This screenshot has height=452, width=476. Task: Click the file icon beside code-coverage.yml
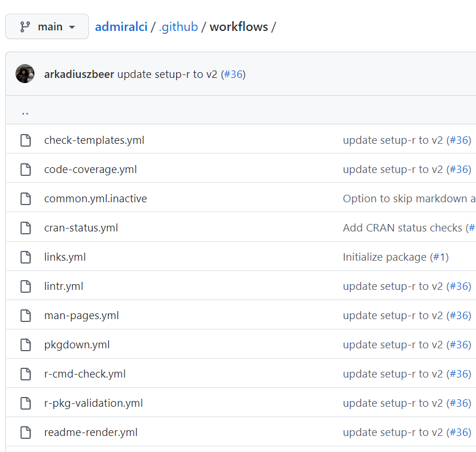(26, 170)
